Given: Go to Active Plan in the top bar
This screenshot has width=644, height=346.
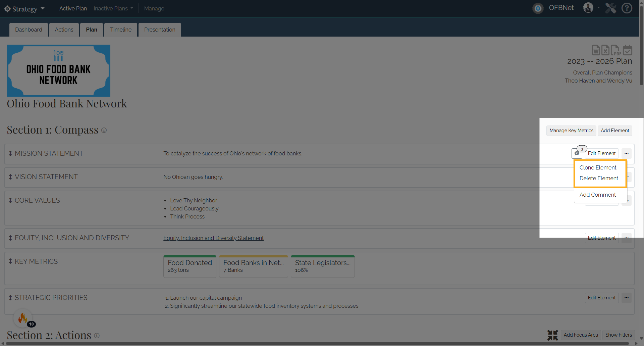Looking at the screenshot, I should (x=73, y=8).
